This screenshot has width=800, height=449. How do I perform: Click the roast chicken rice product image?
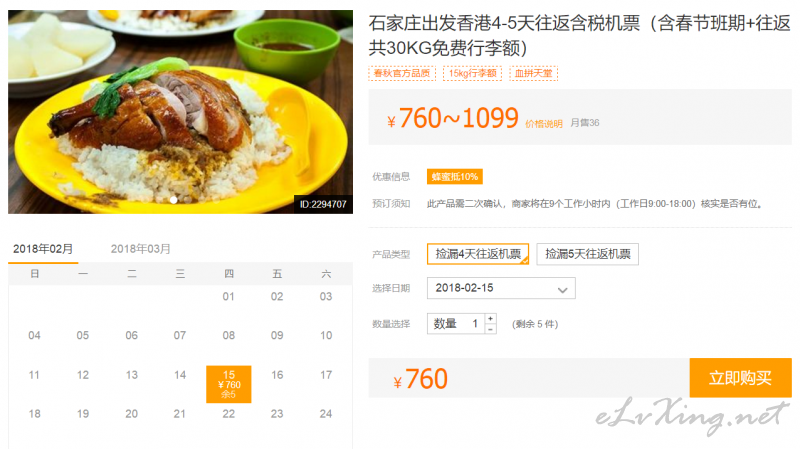180,111
